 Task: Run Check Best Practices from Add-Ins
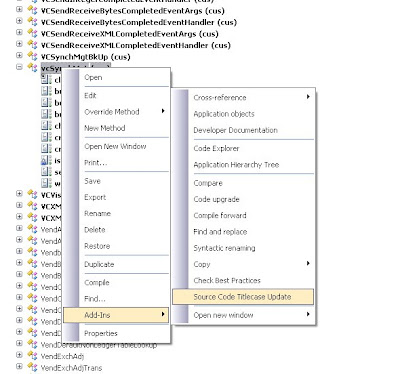click(x=243, y=280)
